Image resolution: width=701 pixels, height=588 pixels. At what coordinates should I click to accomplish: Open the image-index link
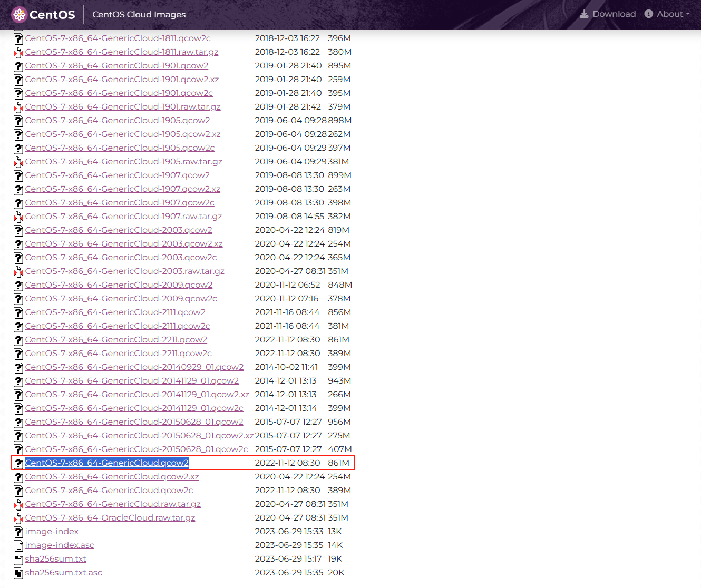[52, 532]
